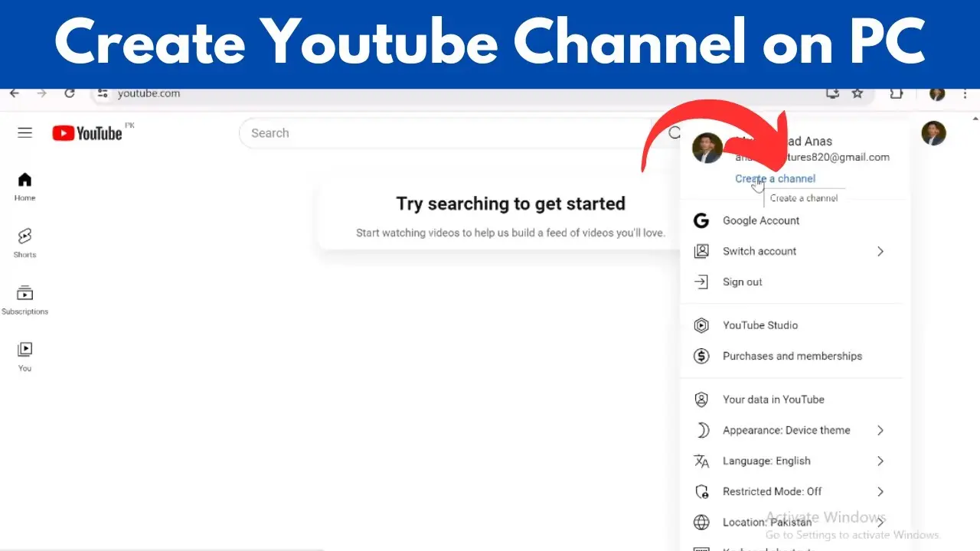Expand the Switch account submenu chevron
The image size is (980, 551).
click(x=880, y=251)
